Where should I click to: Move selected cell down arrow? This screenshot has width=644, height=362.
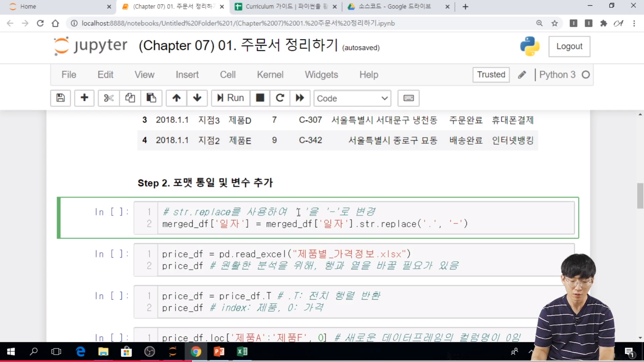pyautogui.click(x=197, y=98)
